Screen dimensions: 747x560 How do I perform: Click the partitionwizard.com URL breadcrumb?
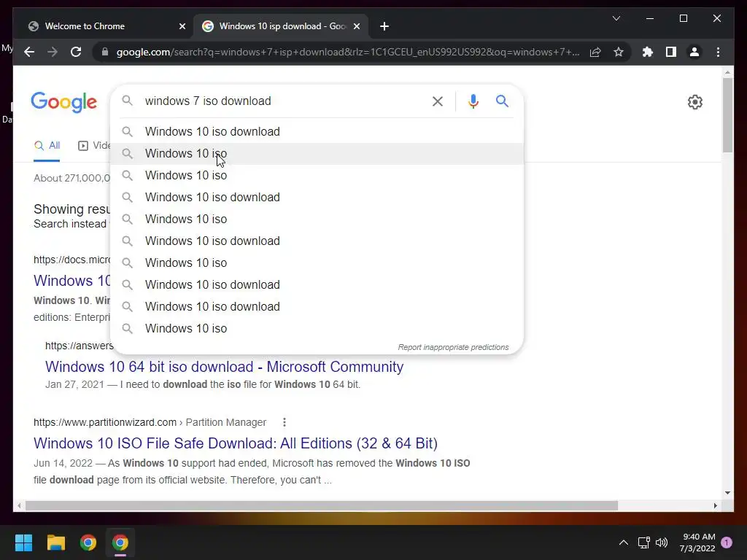tap(150, 422)
